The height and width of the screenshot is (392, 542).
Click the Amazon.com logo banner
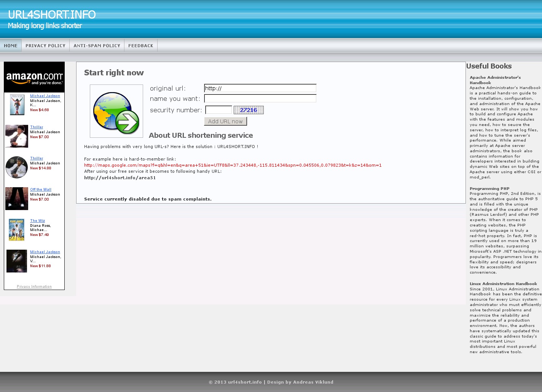34,78
